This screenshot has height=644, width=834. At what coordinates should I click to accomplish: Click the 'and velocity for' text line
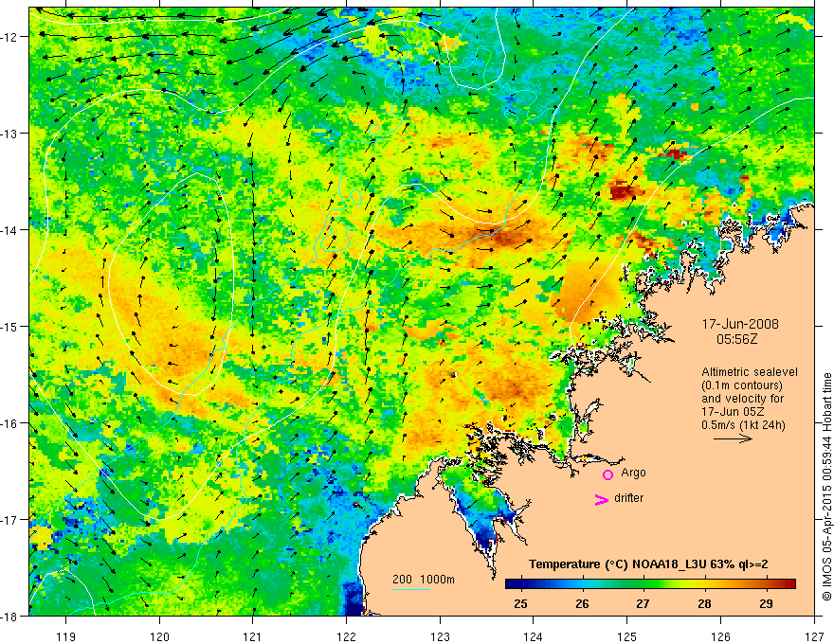[742, 399]
